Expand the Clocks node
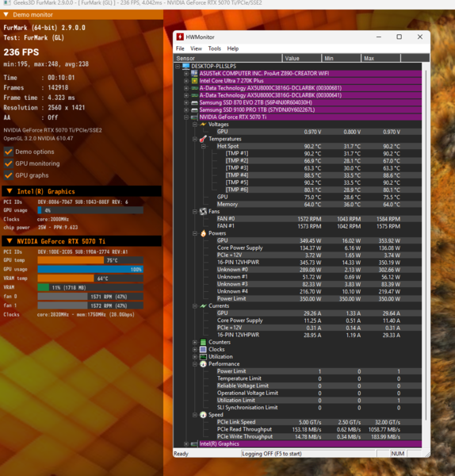The image size is (455, 476). 195,349
